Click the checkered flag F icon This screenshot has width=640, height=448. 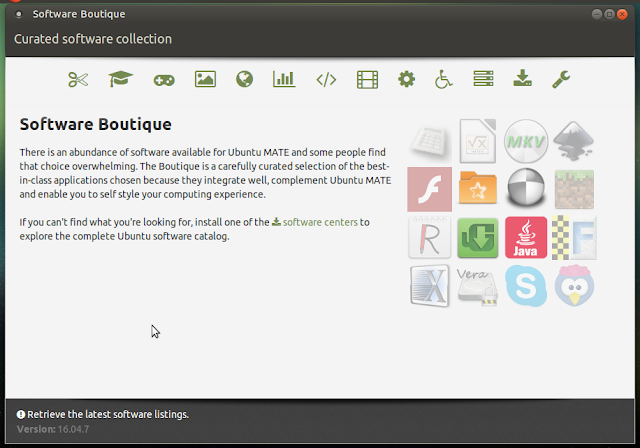click(x=574, y=237)
